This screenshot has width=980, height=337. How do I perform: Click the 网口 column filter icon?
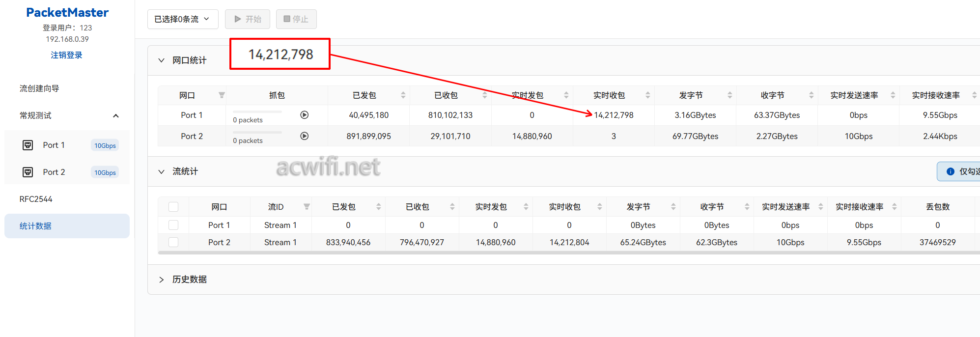click(x=222, y=95)
